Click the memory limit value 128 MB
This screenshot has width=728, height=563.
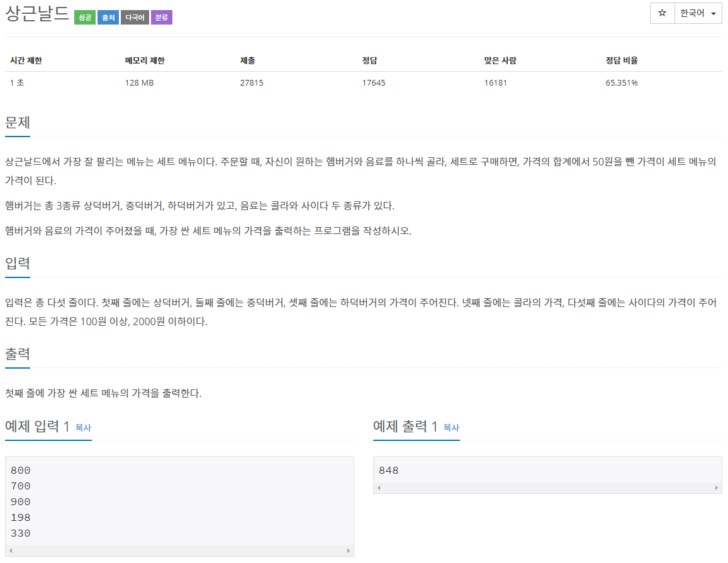point(139,82)
